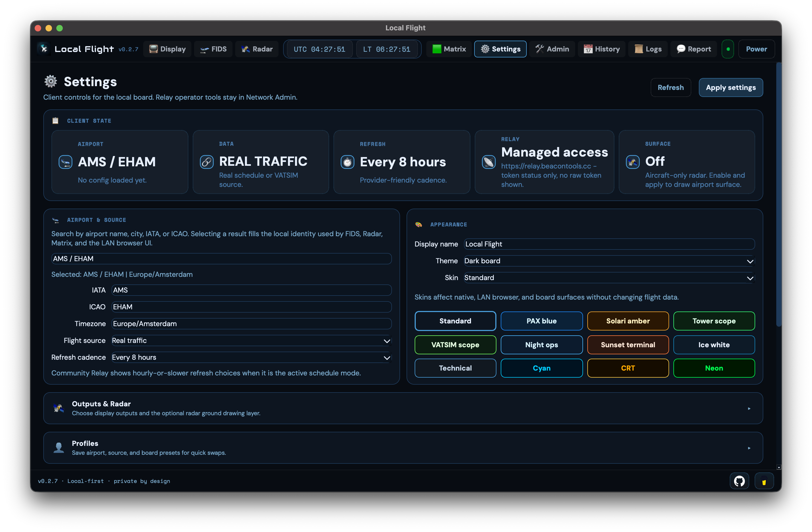Viewport: 812px width, 532px height.
Task: Click the plane icon in the FIDS tab
Action: [204, 50]
